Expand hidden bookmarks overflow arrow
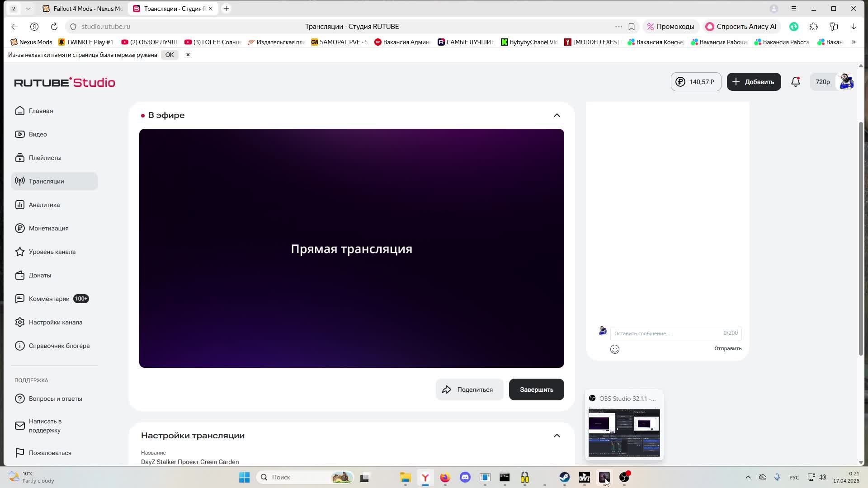 click(854, 42)
